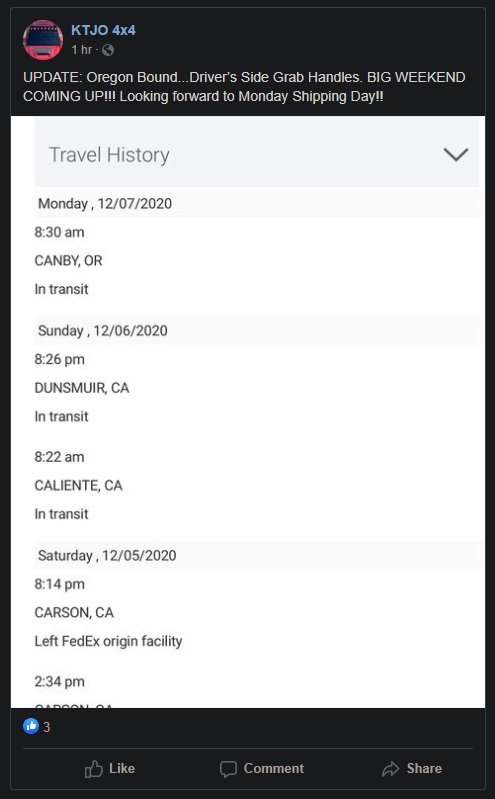This screenshot has width=495, height=799.
Task: Open the 1 hr post timestamp
Action: (82, 50)
